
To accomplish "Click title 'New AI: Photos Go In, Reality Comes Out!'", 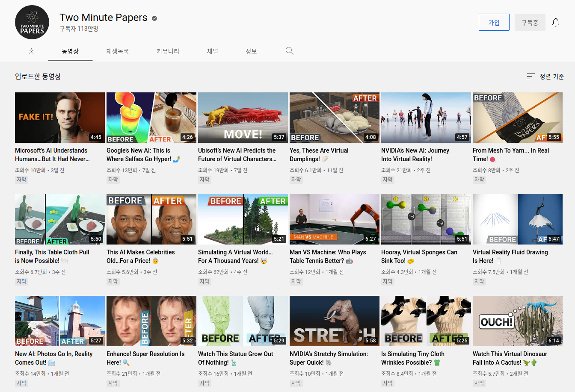I will [53, 358].
